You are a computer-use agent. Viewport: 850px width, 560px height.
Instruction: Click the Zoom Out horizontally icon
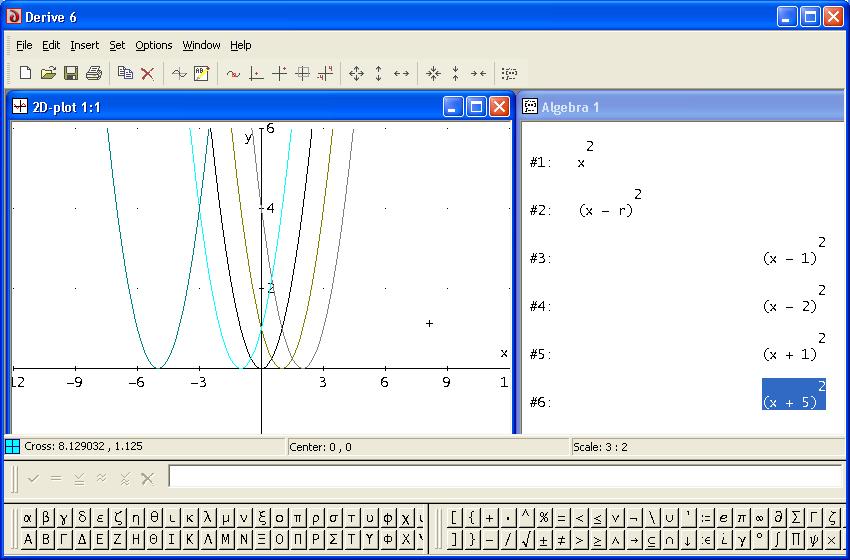pos(402,73)
